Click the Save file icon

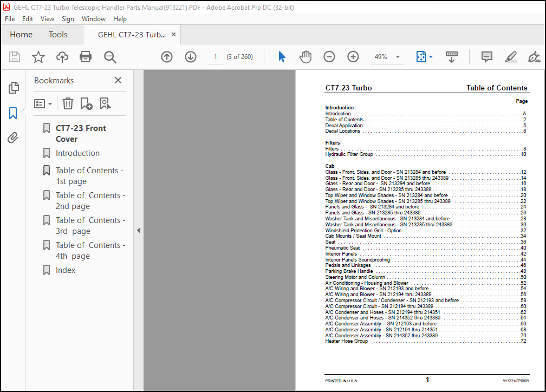click(x=15, y=57)
